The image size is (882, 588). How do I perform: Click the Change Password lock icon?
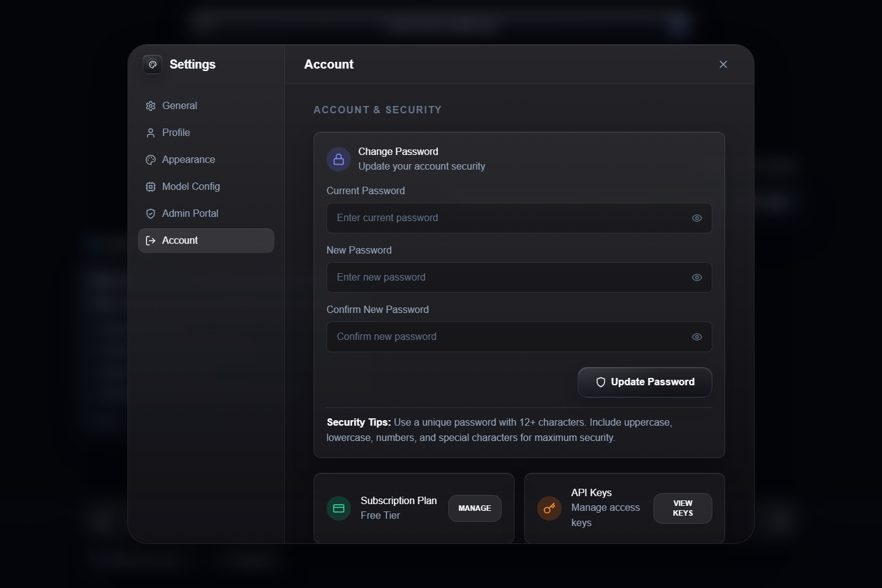(339, 159)
